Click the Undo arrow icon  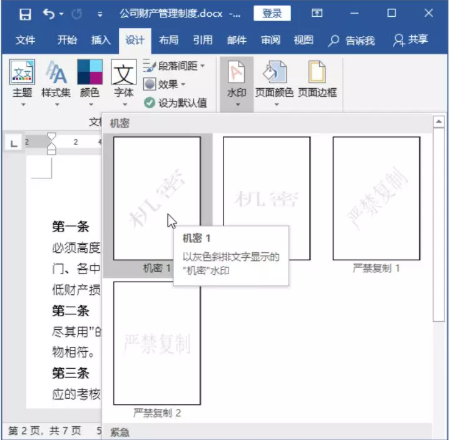pyautogui.click(x=49, y=14)
